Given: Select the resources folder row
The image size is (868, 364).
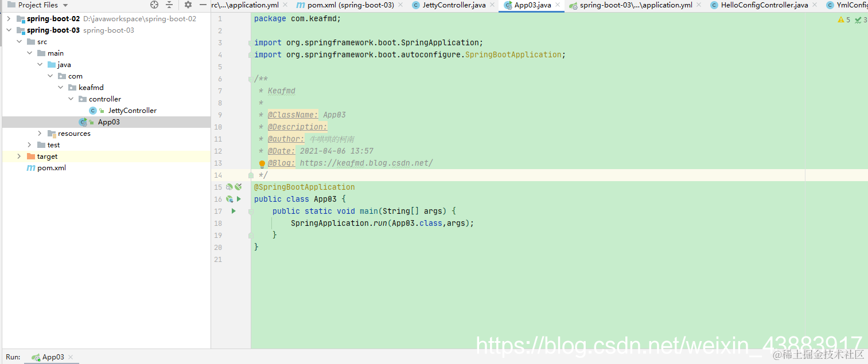Looking at the screenshot, I should coord(107,134).
